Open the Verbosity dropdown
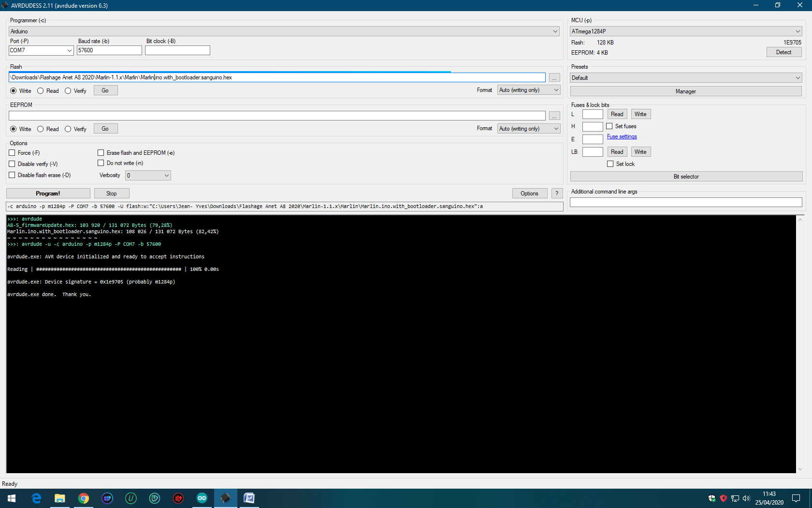The height and width of the screenshot is (508, 812). coord(148,176)
